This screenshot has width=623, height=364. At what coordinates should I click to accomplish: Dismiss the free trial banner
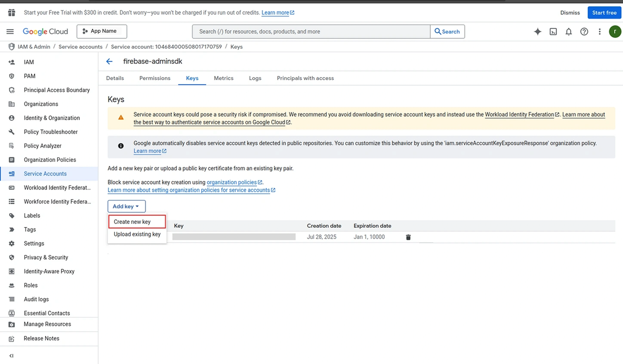[x=570, y=12]
